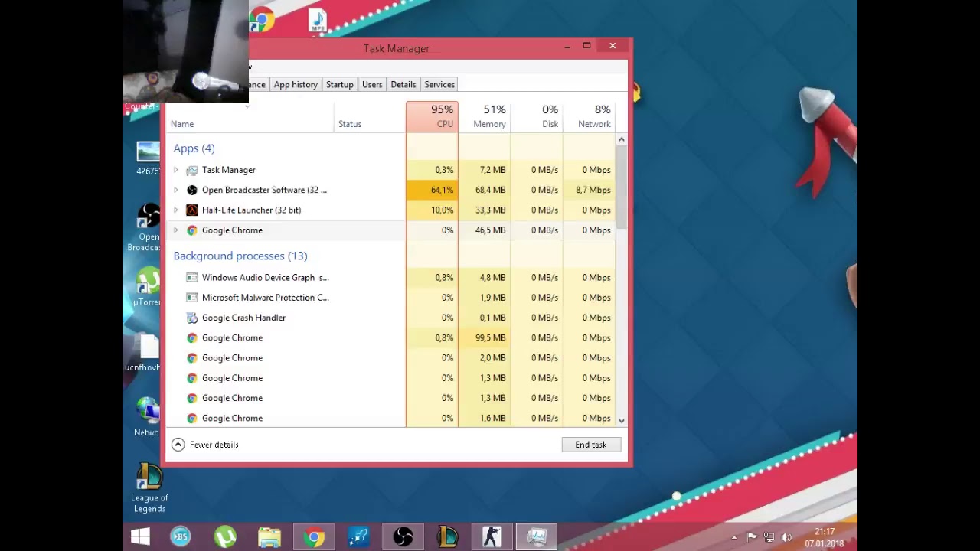Screen dimensions: 980x551
Task: Click the Windows Audio Device Graph icon
Action: pyautogui.click(x=192, y=278)
